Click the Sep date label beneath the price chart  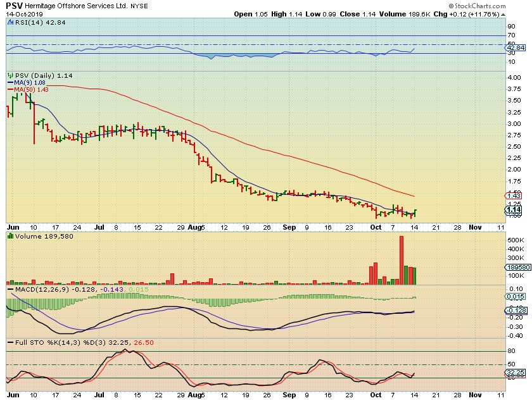point(289,227)
